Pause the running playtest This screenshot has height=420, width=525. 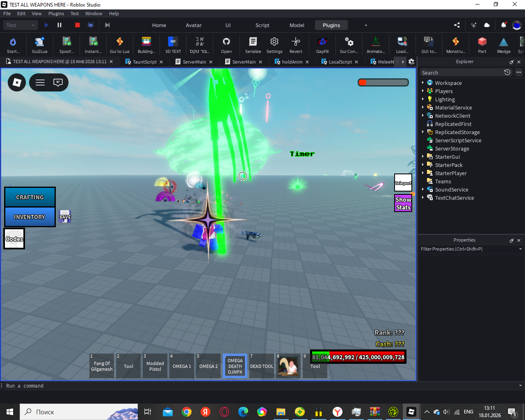click(x=59, y=25)
